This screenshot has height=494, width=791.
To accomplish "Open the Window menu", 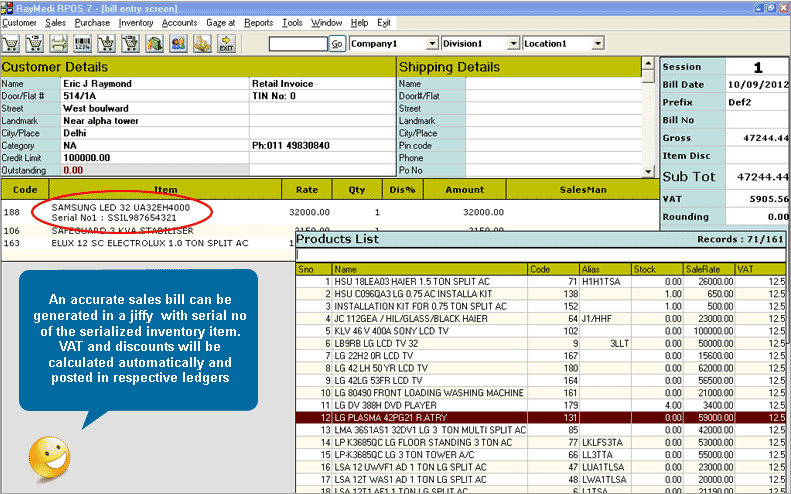I will point(326,23).
